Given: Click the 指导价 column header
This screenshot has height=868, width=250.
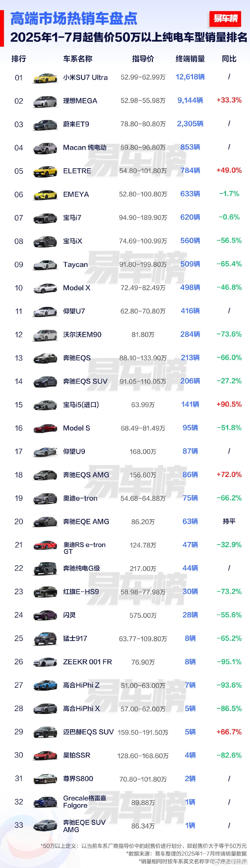Looking at the screenshot, I should [x=143, y=59].
